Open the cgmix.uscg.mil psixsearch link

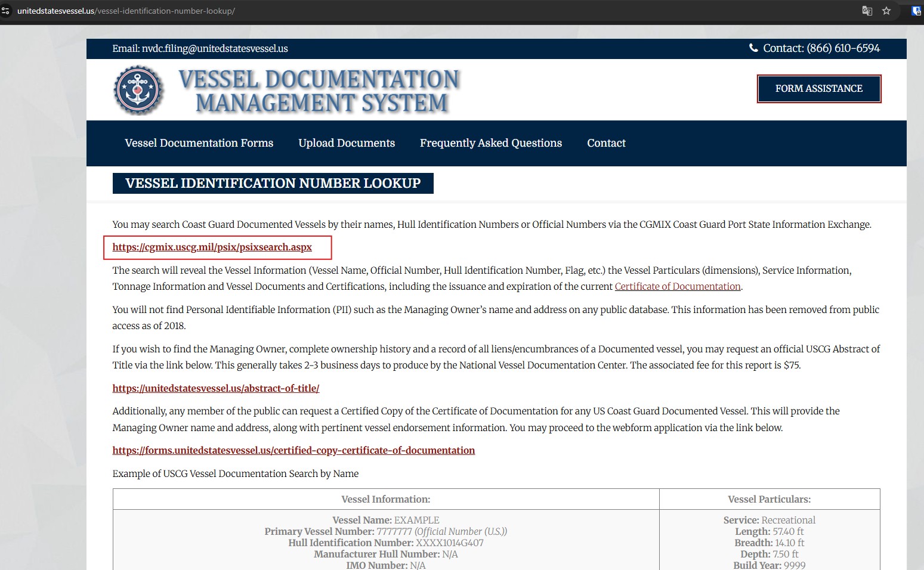(x=212, y=247)
